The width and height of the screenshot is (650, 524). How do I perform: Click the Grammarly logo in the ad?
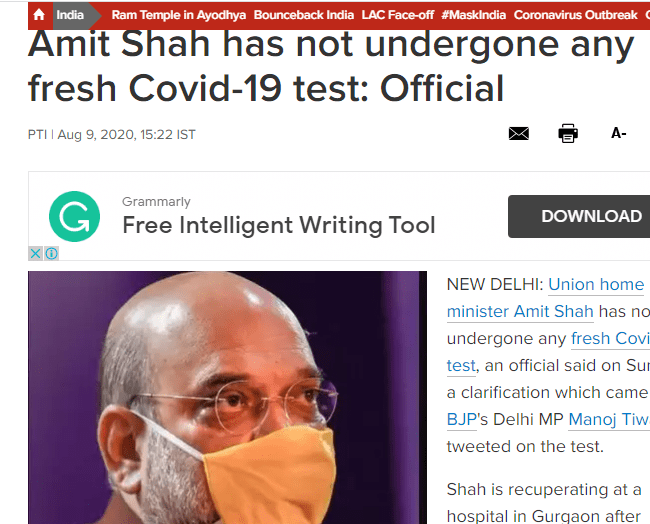point(75,216)
